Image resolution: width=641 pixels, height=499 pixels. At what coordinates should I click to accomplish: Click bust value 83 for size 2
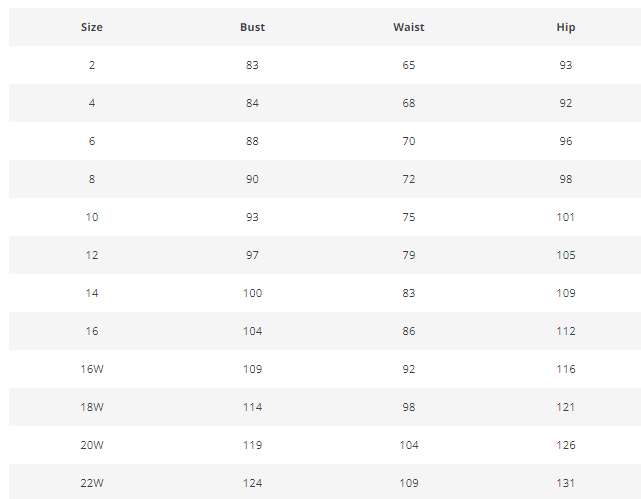252,65
